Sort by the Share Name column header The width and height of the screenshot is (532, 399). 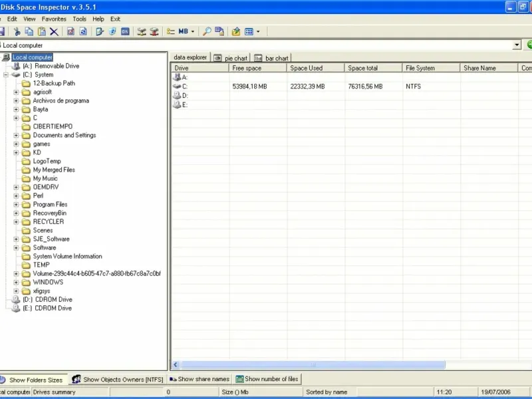[489, 68]
